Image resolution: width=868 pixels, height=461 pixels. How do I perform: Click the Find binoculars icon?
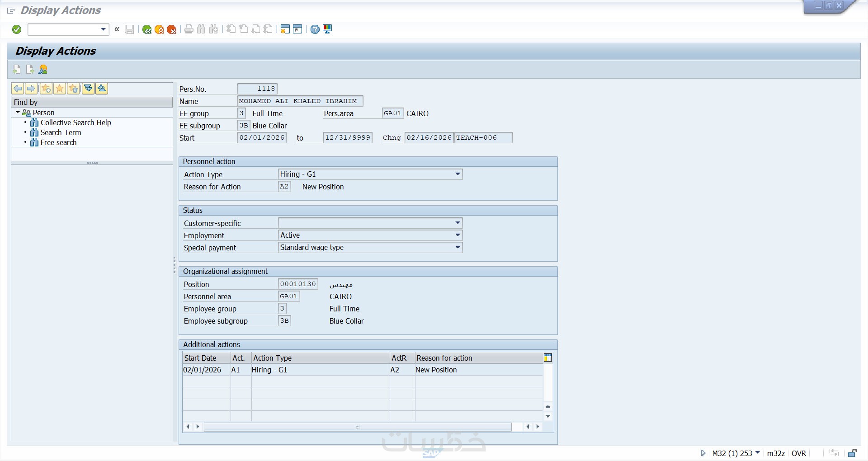pyautogui.click(x=201, y=29)
